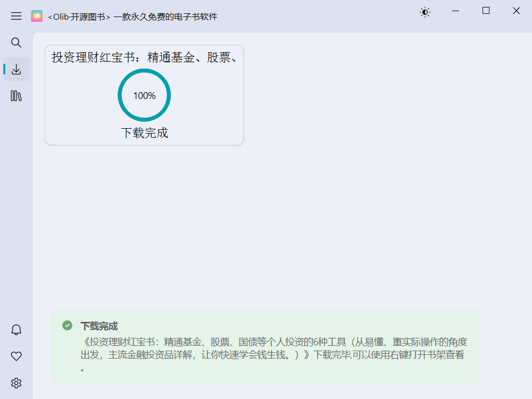Click the Olib application logo in the titlebar
Image resolution: width=532 pixels, height=399 pixels.
(x=36, y=16)
